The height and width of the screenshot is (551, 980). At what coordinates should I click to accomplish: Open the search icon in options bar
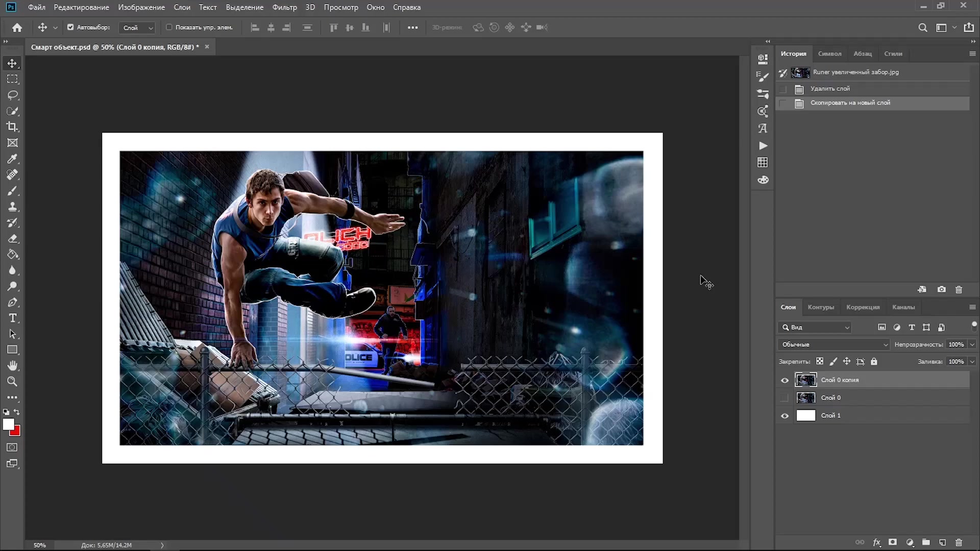(x=922, y=28)
